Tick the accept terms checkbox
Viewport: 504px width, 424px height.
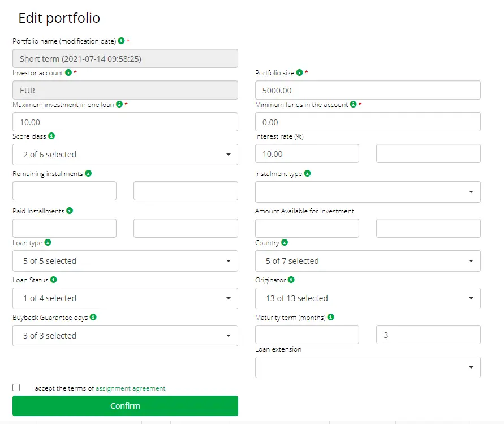click(16, 387)
